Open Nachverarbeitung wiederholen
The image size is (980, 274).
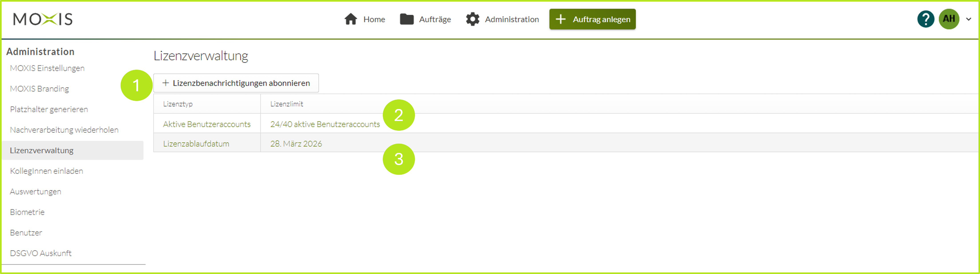click(x=64, y=130)
